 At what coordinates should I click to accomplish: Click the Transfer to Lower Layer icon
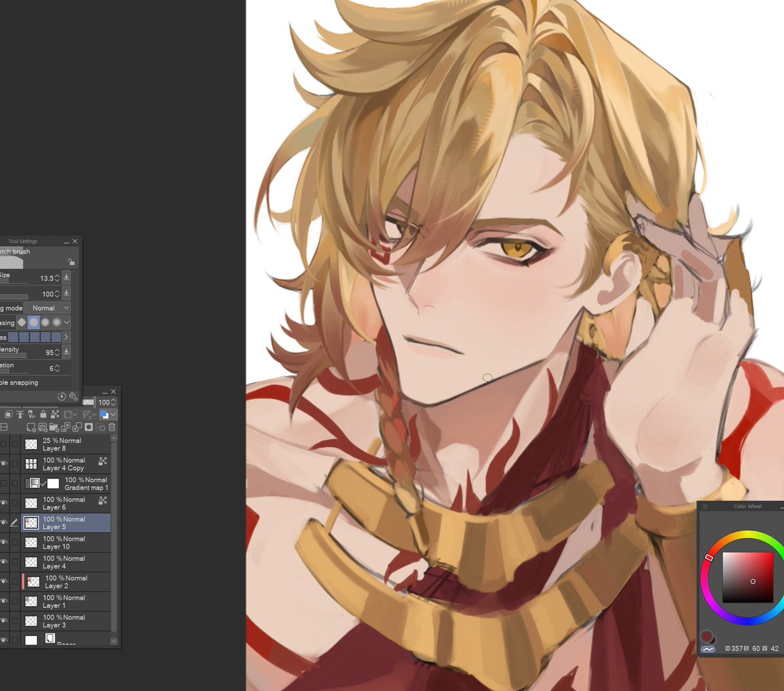tap(65, 428)
